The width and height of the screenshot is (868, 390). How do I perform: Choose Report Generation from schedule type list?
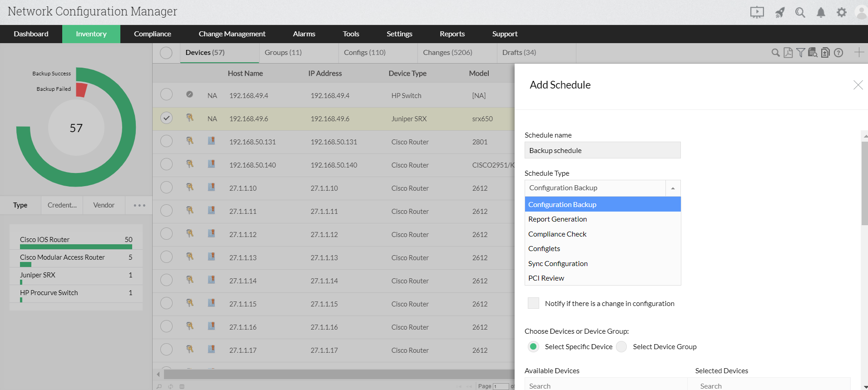pyautogui.click(x=557, y=219)
